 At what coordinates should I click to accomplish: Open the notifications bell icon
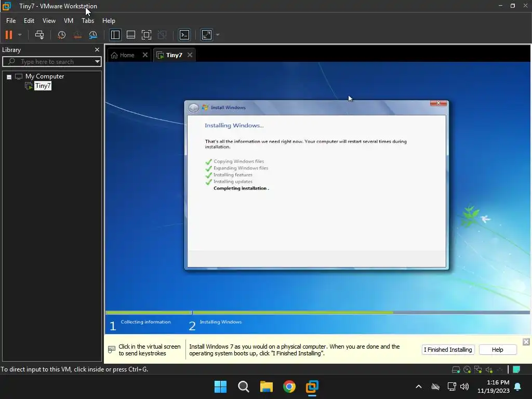pyautogui.click(x=518, y=387)
